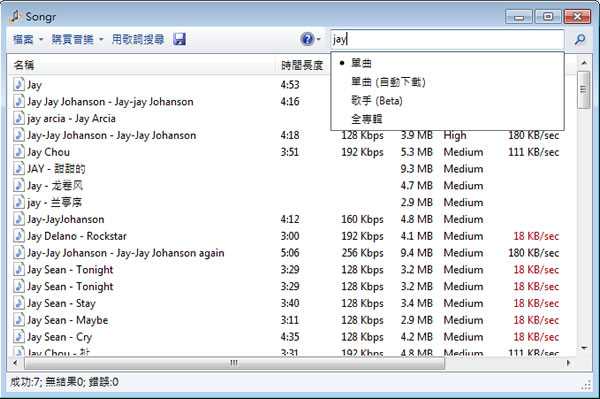Select 'Jay-JayJohanson' song name
Screen dimensions: 600x399
coord(65,219)
